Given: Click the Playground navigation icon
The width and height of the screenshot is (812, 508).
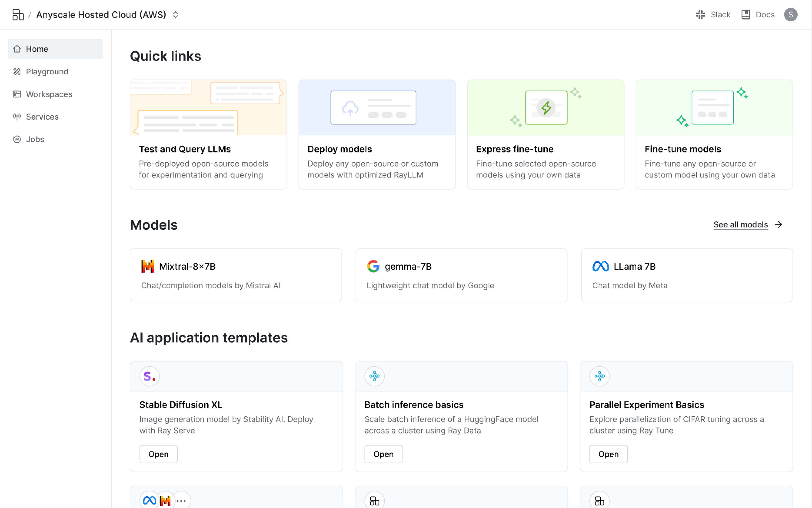Looking at the screenshot, I should 17,71.
